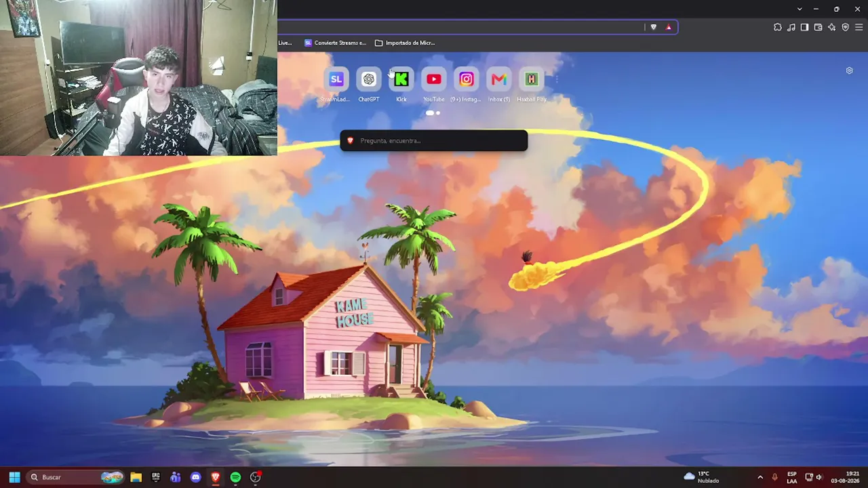Click the taskbar 'Buscar' search box
The image size is (868, 488).
pos(76,477)
